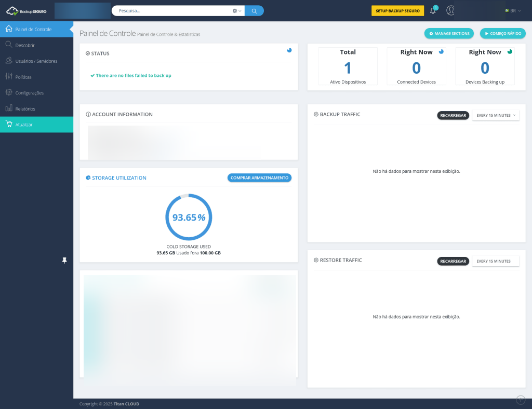532x409 pixels.
Task: Open Usuários / Servidores section
Action: click(x=37, y=61)
